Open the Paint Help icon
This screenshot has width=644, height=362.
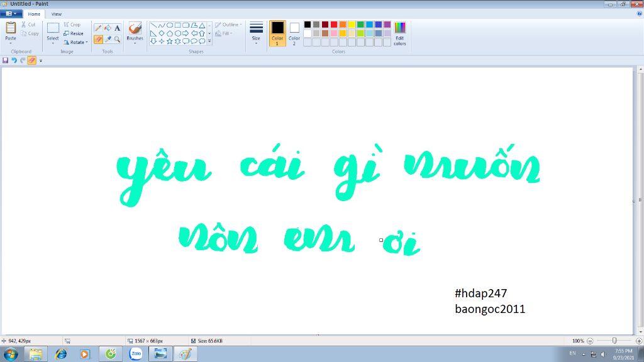[x=639, y=14]
